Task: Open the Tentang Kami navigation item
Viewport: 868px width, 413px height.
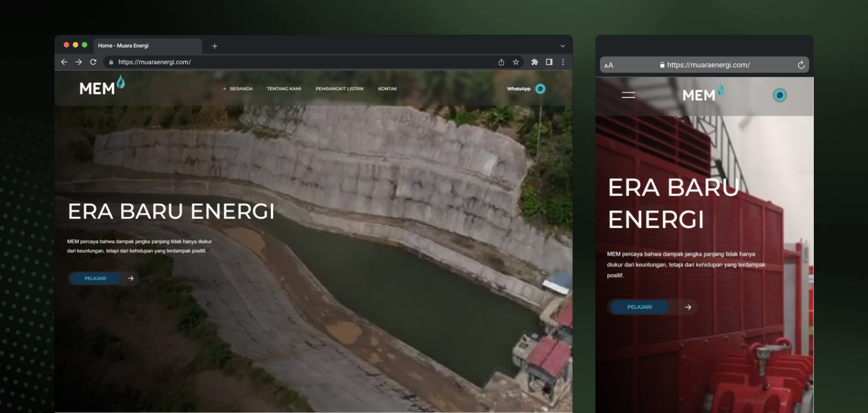Action: pyautogui.click(x=284, y=88)
